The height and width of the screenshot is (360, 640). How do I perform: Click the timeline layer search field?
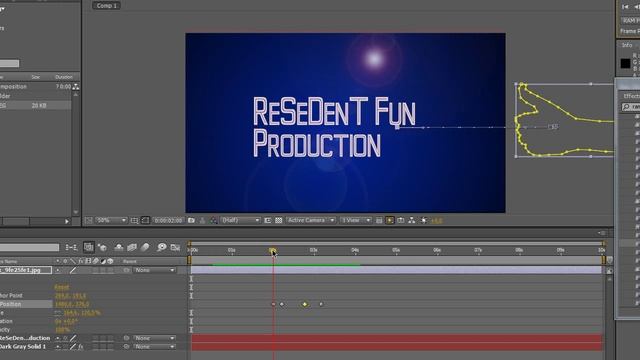tap(29, 247)
